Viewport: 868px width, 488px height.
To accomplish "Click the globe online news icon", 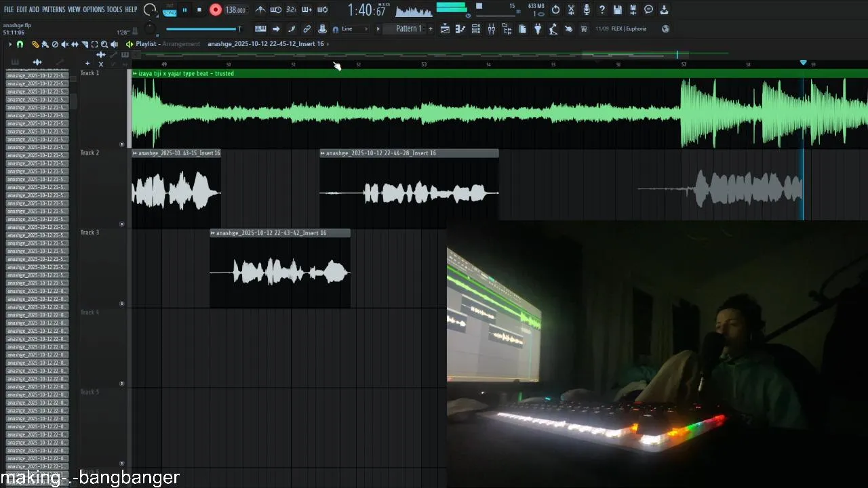I will tap(665, 28).
